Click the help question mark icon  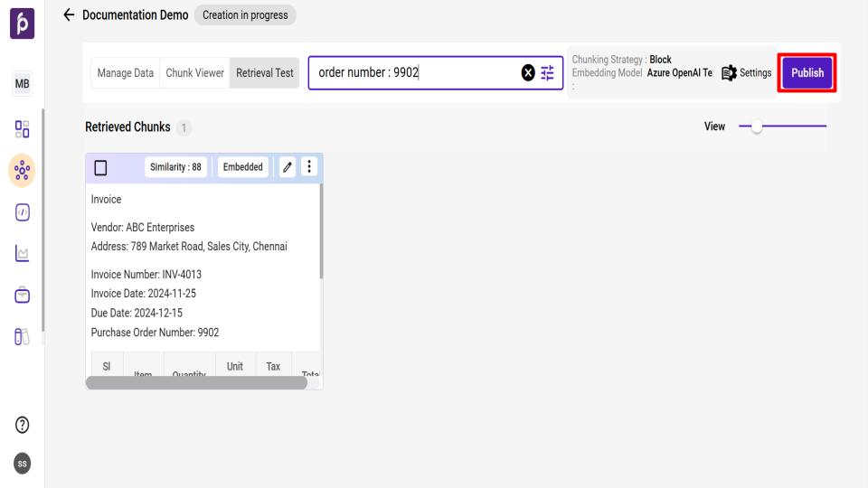coord(22,426)
